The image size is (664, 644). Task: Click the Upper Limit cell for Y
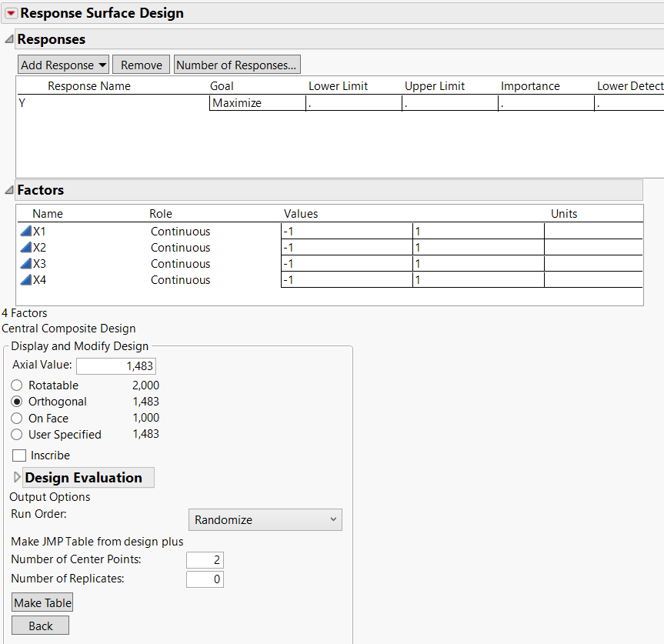click(x=450, y=103)
